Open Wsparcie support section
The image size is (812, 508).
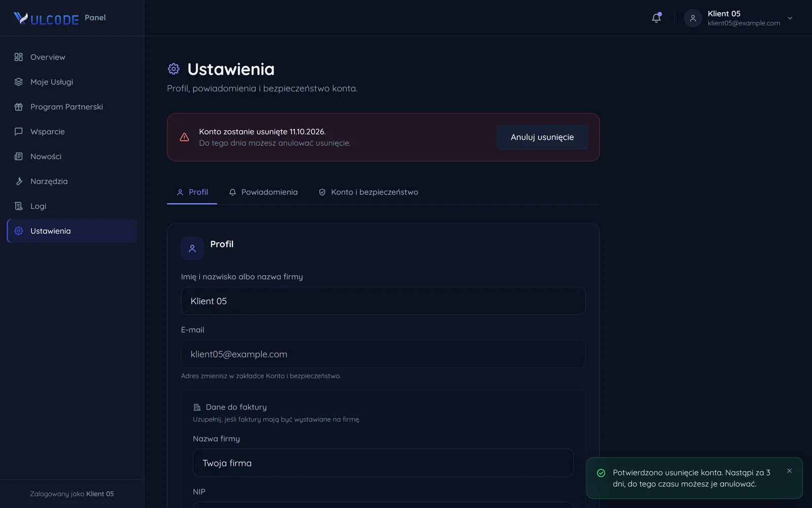tap(72, 132)
